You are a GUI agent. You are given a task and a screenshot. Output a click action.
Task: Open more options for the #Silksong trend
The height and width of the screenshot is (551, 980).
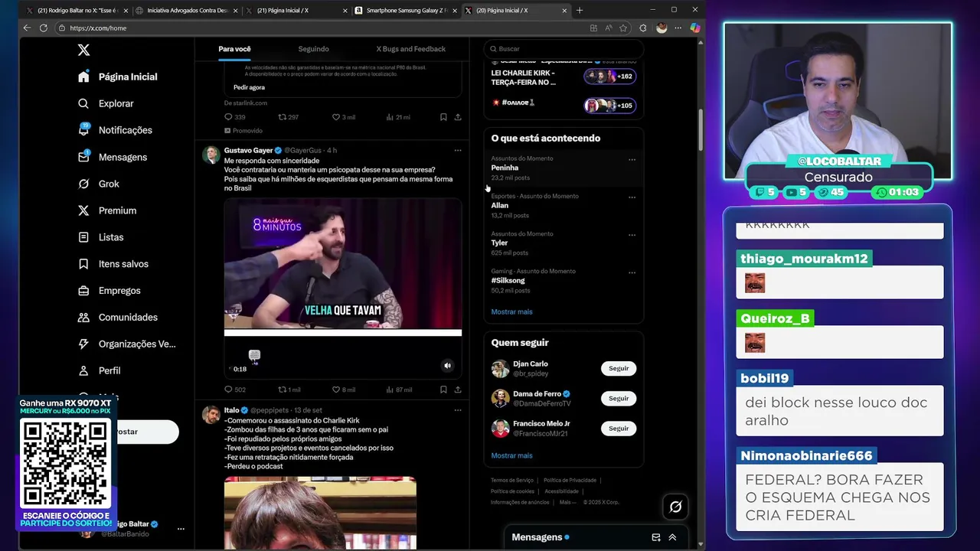(632, 272)
